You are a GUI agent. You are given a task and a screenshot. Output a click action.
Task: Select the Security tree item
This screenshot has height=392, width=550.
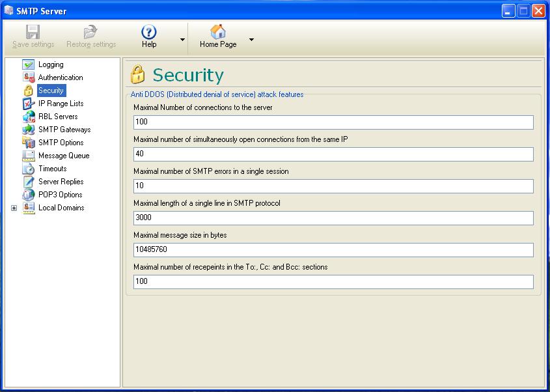(51, 91)
